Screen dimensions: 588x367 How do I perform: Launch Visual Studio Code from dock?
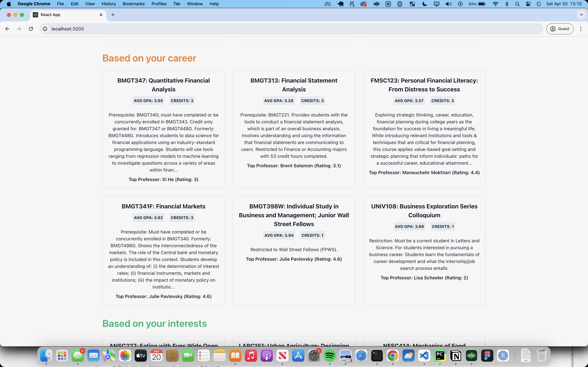[424, 356]
